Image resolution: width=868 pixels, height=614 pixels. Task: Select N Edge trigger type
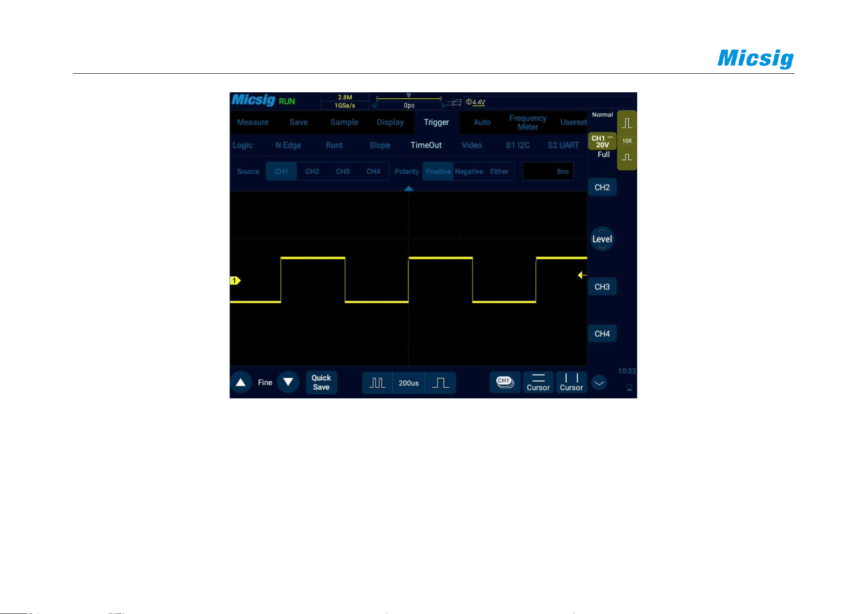(x=288, y=145)
